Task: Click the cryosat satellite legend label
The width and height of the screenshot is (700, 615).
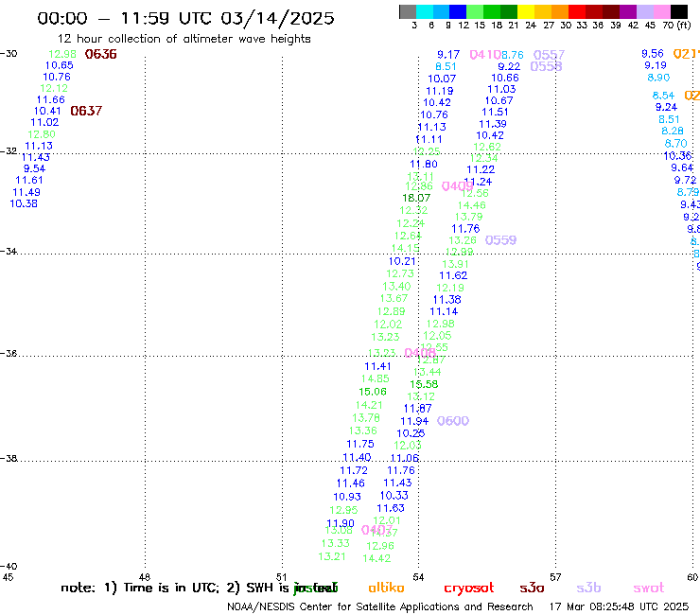Action: tap(469, 589)
